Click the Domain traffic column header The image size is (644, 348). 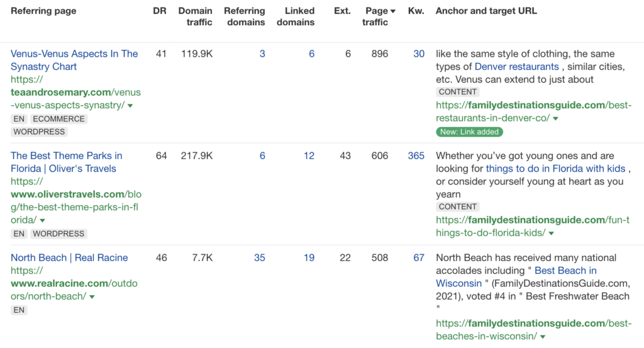195,16
